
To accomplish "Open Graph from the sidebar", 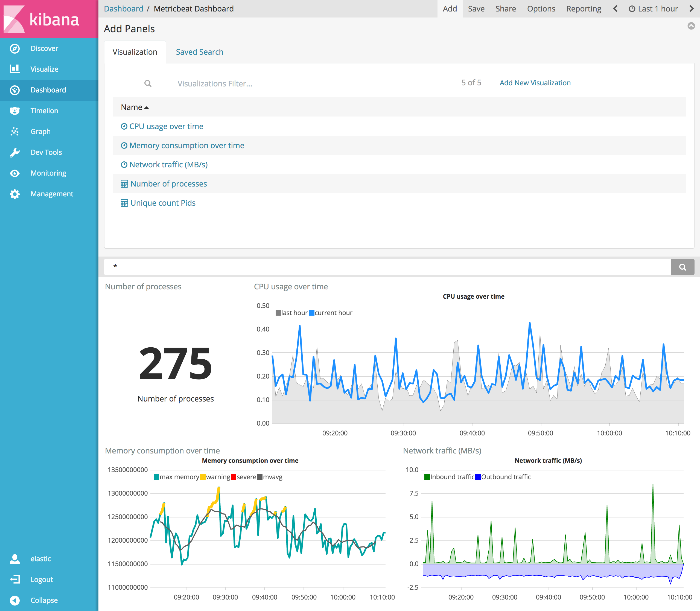I will pyautogui.click(x=40, y=132).
